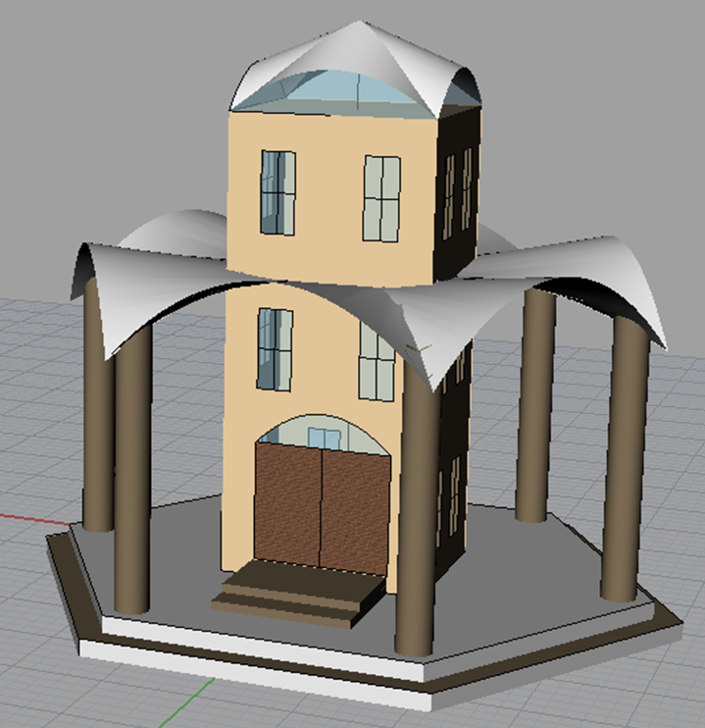Click the green Y-axis line in the viewport
The image size is (705, 728).
[x=188, y=702]
